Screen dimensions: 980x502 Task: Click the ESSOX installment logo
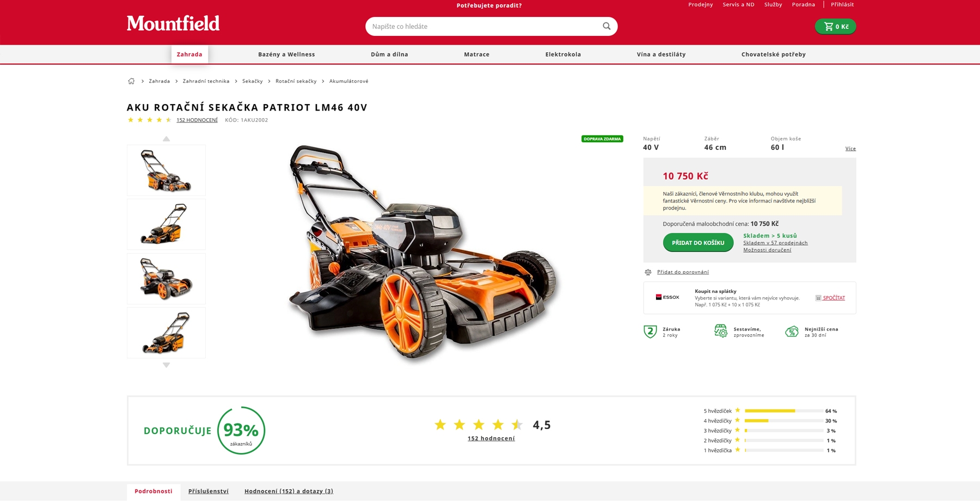pyautogui.click(x=667, y=297)
